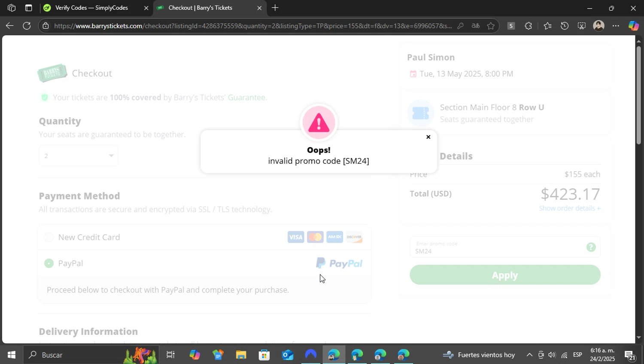Click the Buscar taskbar search box

(91, 355)
